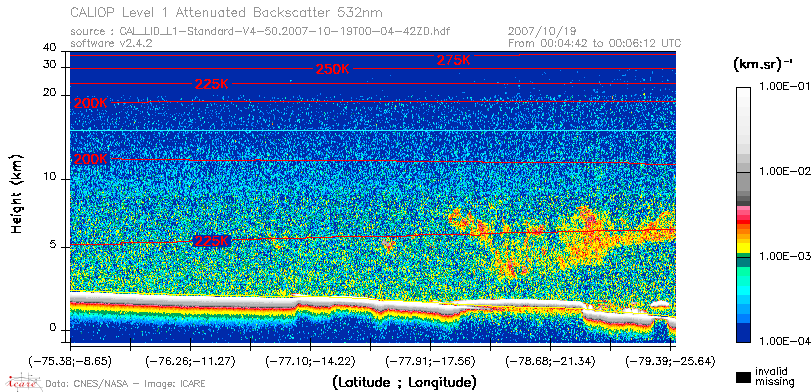The height and width of the screenshot is (392, 811).
Task: Click the title "CALIOP Level 1 Attenuated Backscatter 532nm"
Action: [x=227, y=12]
